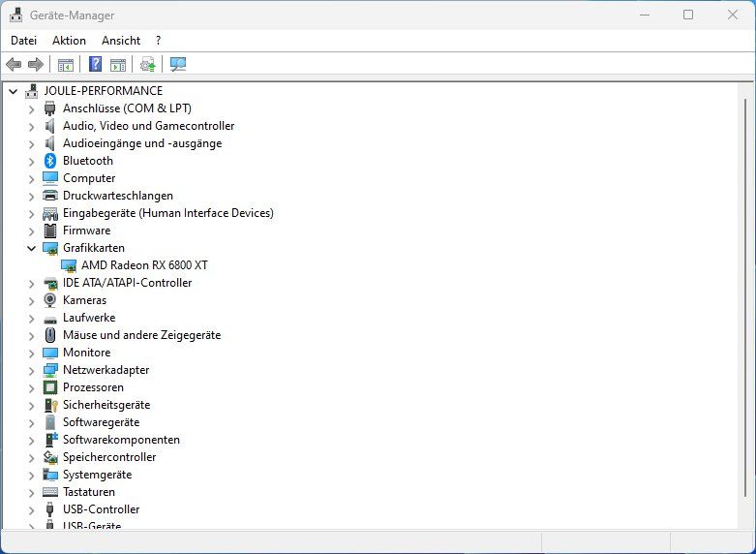
Task: Click the Bluetooth category icon
Action: click(x=50, y=161)
